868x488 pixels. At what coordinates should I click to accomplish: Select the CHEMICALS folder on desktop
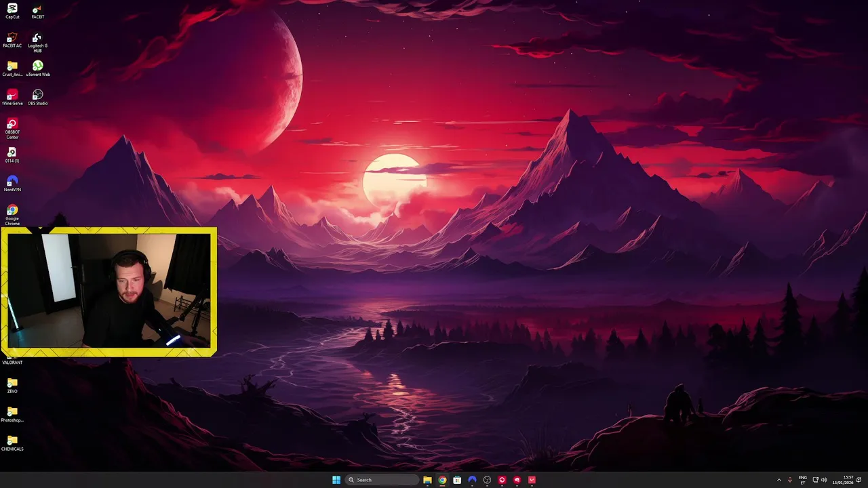click(x=12, y=443)
